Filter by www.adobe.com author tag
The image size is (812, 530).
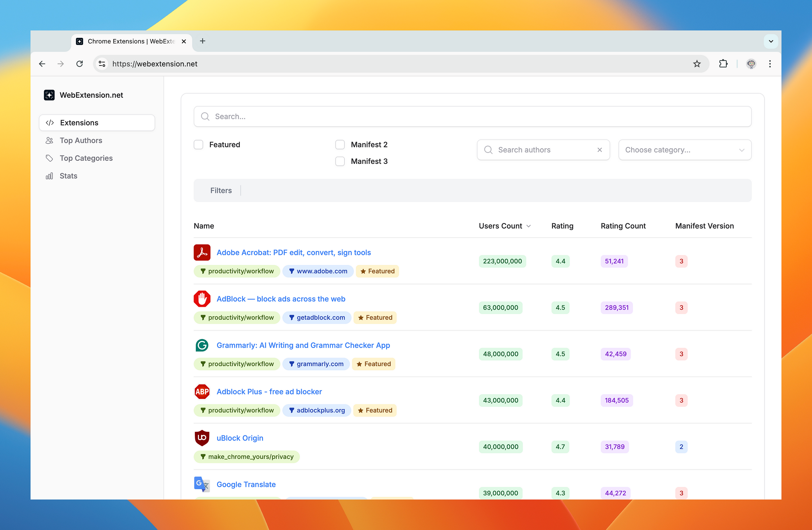pos(318,271)
